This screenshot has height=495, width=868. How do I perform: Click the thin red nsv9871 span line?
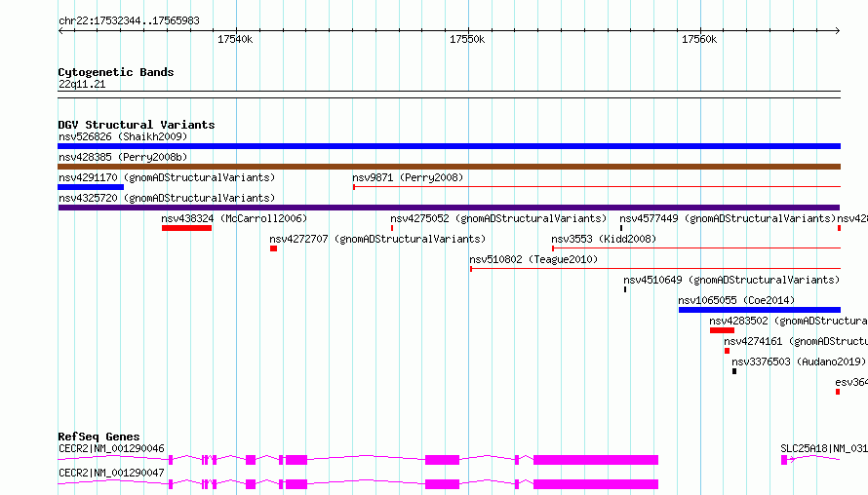tap(597, 187)
